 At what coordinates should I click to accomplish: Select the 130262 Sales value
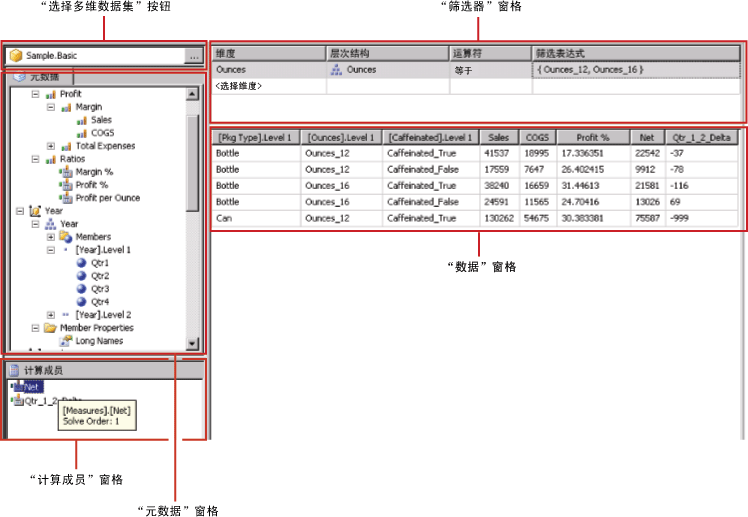[499, 218]
